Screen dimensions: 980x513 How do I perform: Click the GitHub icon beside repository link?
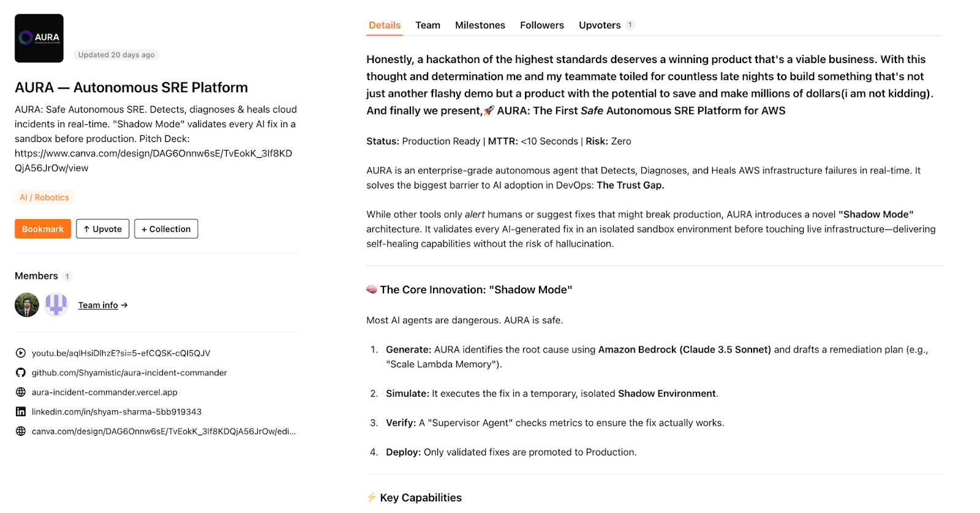tap(21, 373)
